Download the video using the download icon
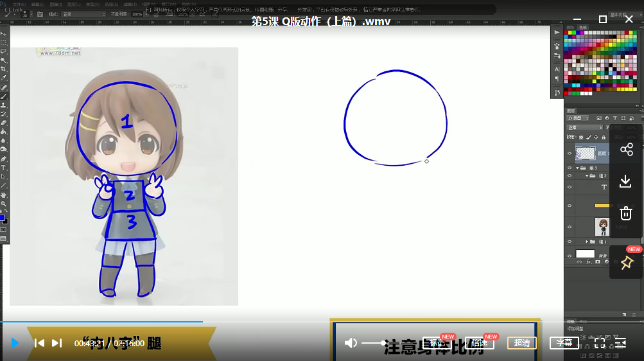 point(626,182)
